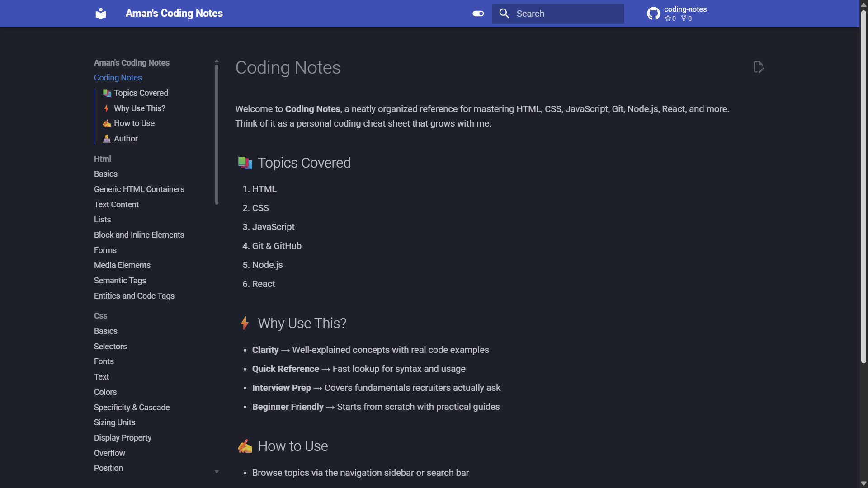This screenshot has height=488, width=868.
Task: Expand the Position section chevron
Action: [x=217, y=472]
